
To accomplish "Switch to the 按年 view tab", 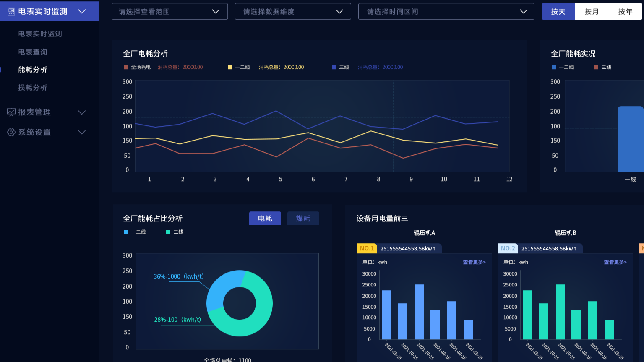I will click(x=626, y=12).
